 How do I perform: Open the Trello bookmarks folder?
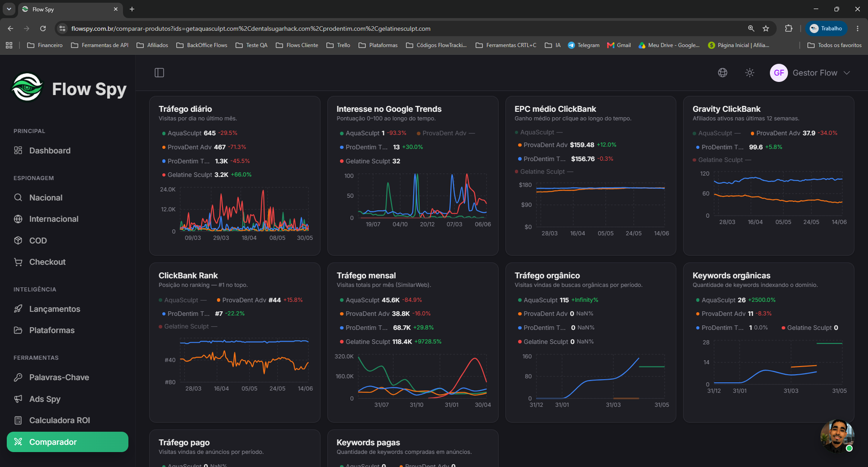(x=339, y=45)
